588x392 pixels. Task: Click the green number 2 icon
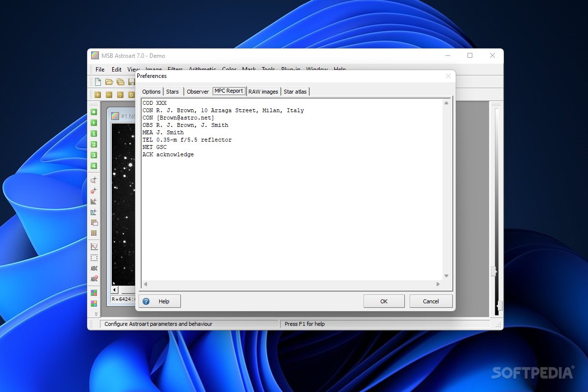tap(94, 144)
